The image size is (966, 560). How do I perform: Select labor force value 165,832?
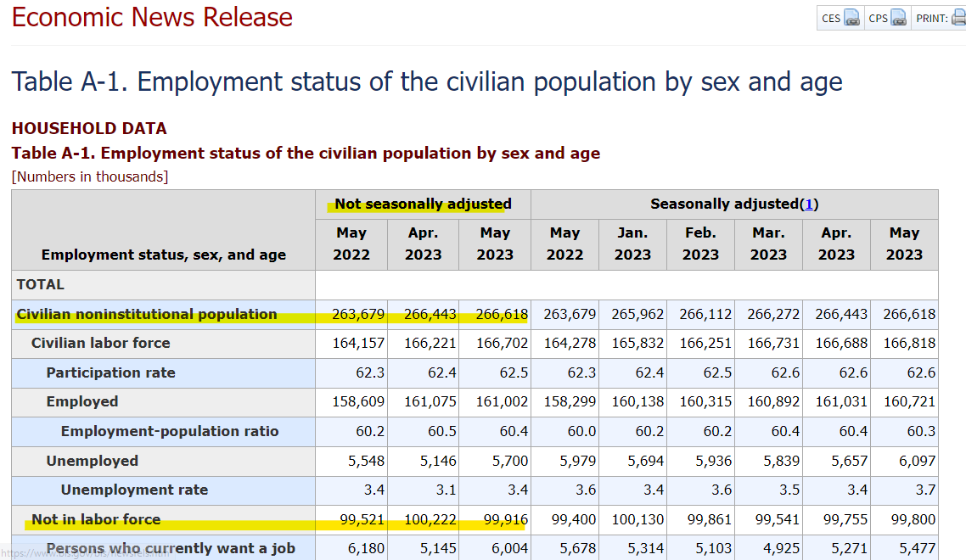coord(637,343)
